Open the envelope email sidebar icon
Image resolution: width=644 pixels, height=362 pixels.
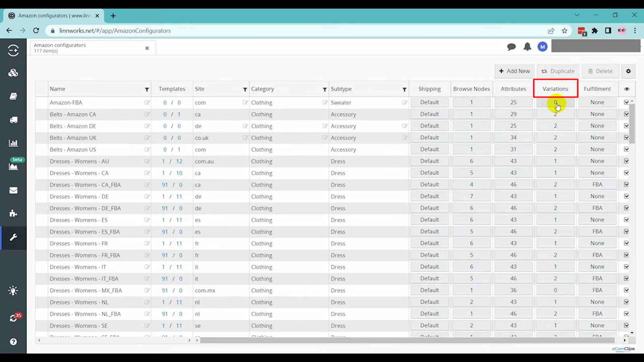pos(13,190)
